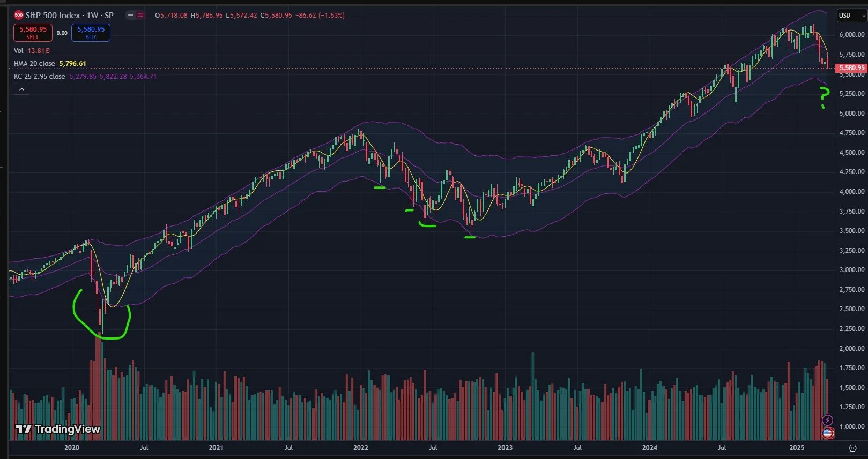Click the 0.00 spread value between Sell and Buy
The image size is (868, 459).
[x=62, y=33]
